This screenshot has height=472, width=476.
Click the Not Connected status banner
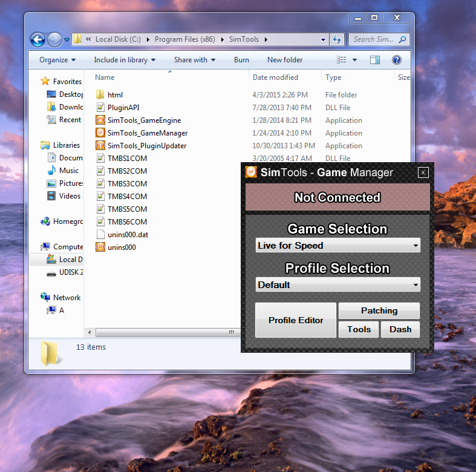coord(337,197)
